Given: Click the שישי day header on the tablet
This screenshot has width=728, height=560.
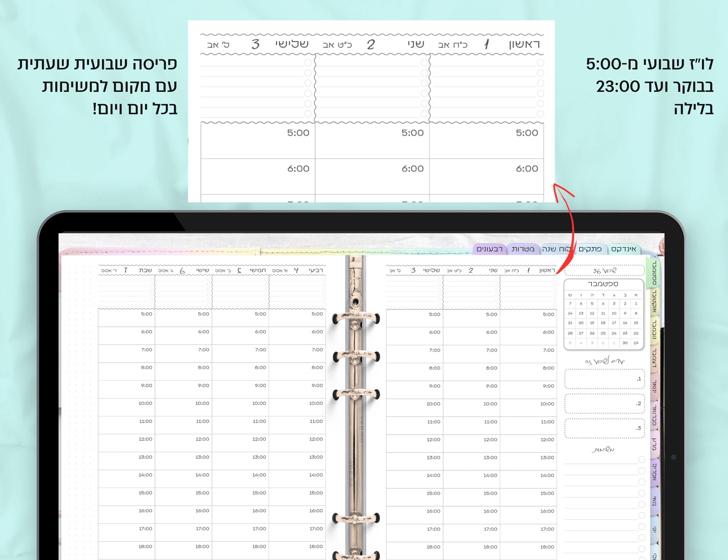Looking at the screenshot, I should (203, 270).
